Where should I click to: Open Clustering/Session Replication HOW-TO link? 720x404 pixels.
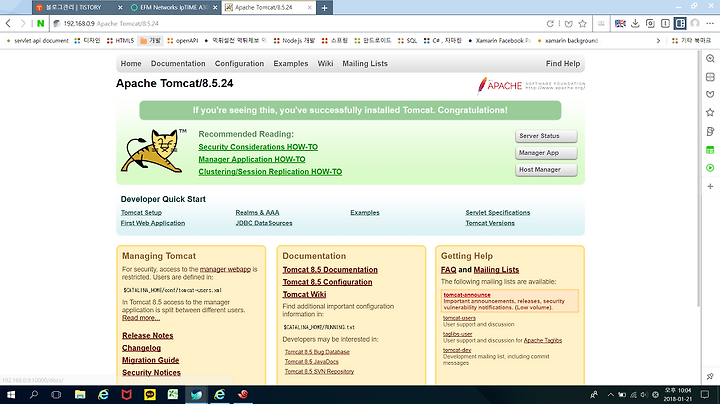[270, 172]
